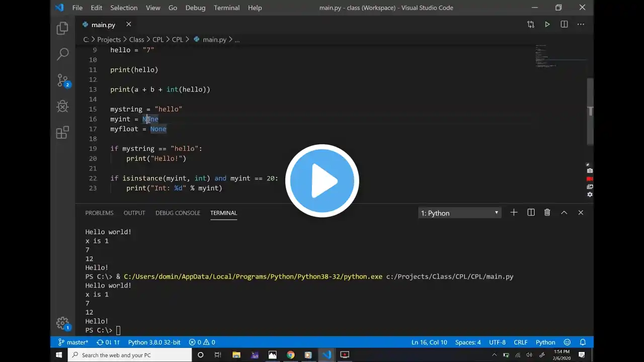Click the editor vertical scrollbar
The height and width of the screenshot is (362, 644).
click(x=590, y=112)
